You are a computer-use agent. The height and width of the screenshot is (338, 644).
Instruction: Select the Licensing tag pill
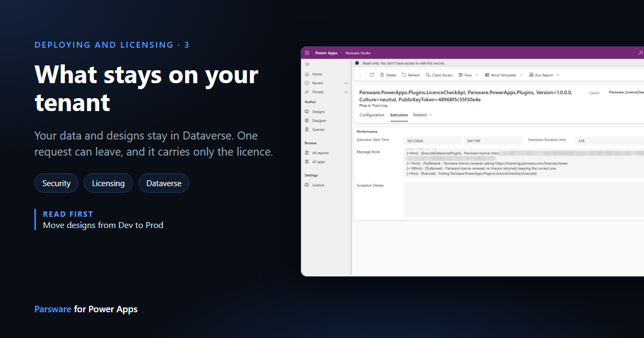tap(108, 183)
